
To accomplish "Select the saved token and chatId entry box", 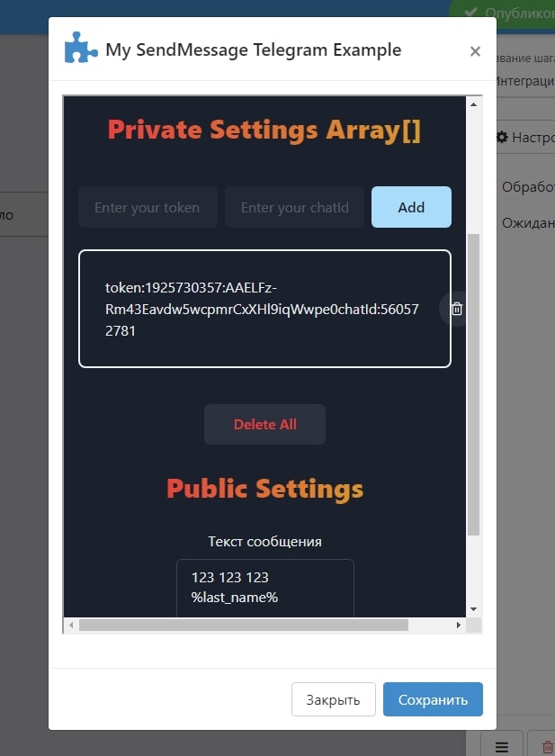I will (261, 309).
